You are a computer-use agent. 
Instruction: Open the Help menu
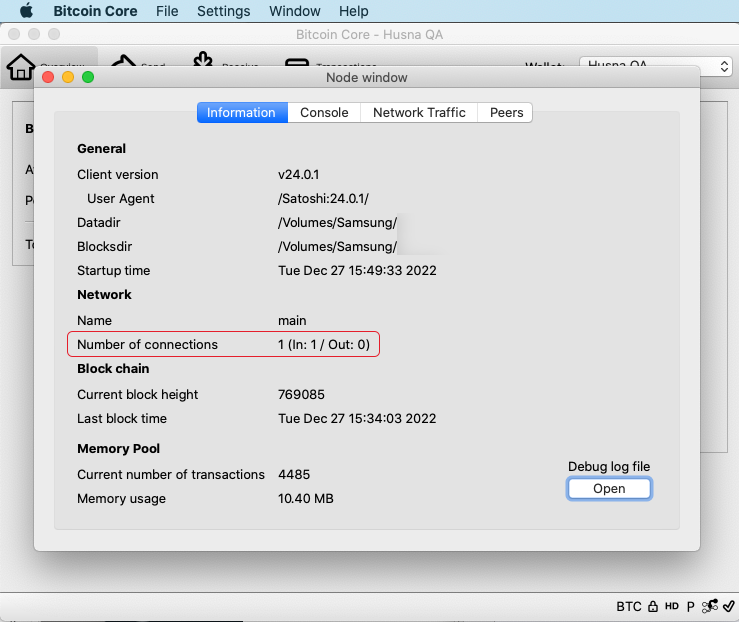tap(353, 11)
